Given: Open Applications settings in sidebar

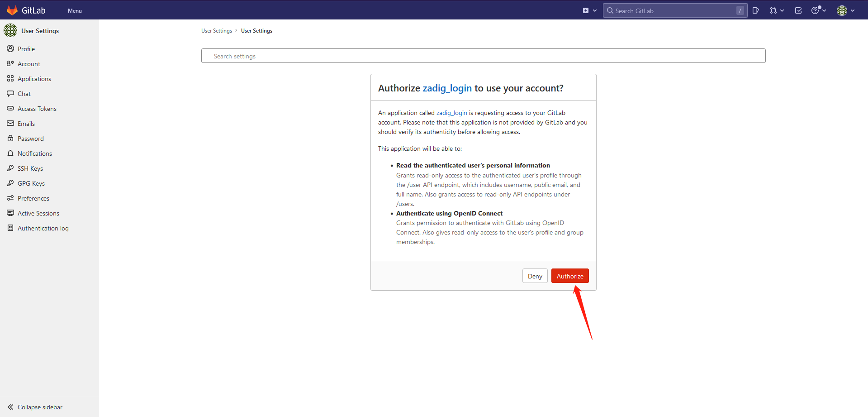Looking at the screenshot, I should [34, 79].
